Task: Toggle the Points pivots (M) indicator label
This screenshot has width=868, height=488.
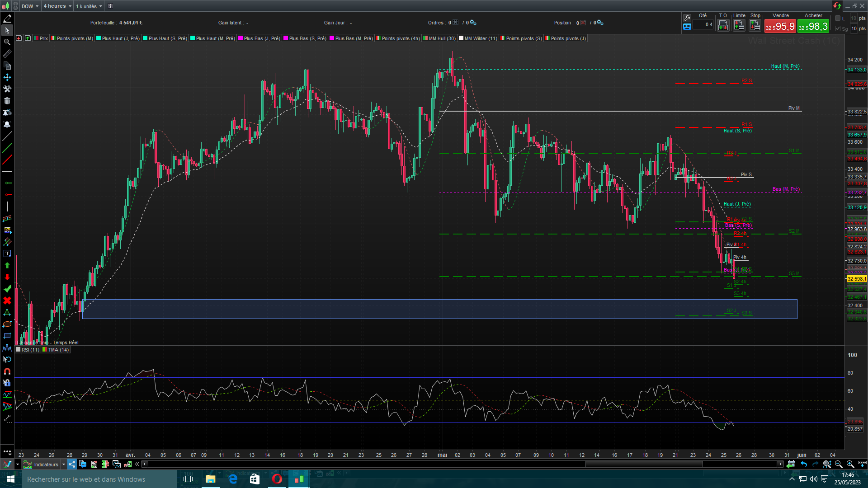Action: click(x=75, y=38)
